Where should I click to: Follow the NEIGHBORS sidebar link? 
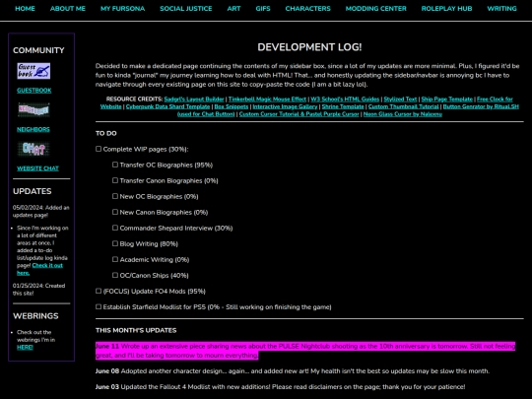click(x=33, y=129)
